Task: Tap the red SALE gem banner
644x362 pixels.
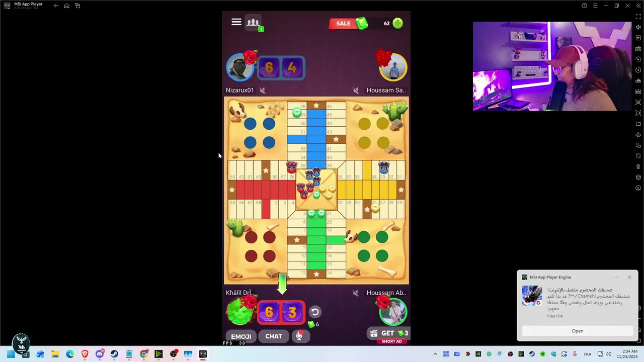Action: [x=348, y=24]
